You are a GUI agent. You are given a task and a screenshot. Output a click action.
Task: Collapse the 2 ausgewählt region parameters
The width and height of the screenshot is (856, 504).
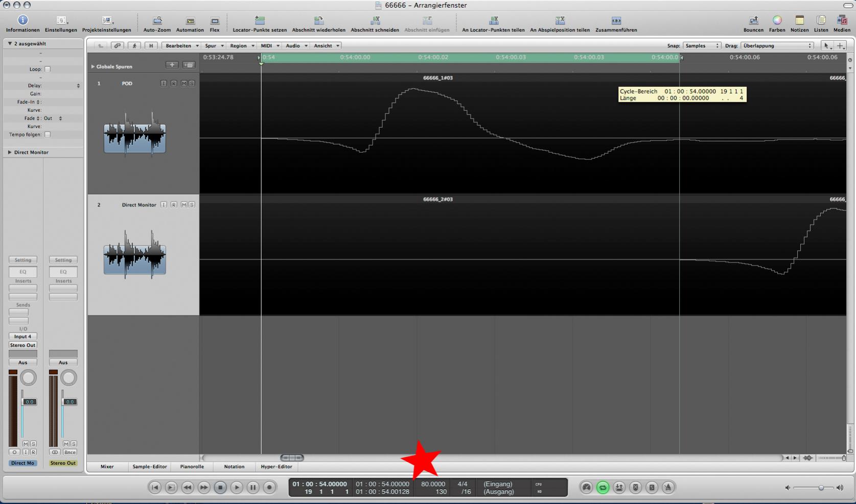[x=10, y=43]
